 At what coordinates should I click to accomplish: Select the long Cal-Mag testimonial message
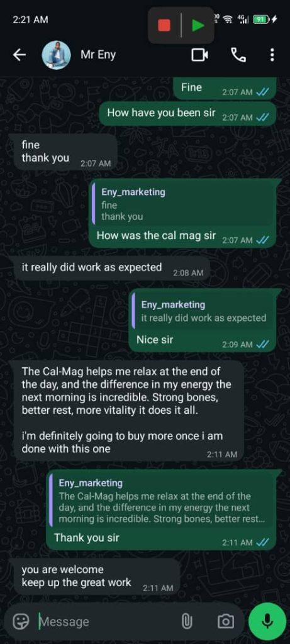pyautogui.click(x=128, y=411)
